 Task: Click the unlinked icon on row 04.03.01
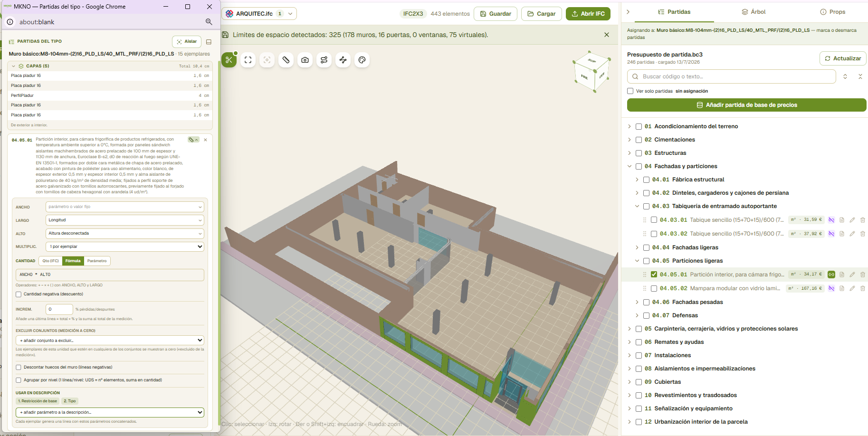coord(831,220)
